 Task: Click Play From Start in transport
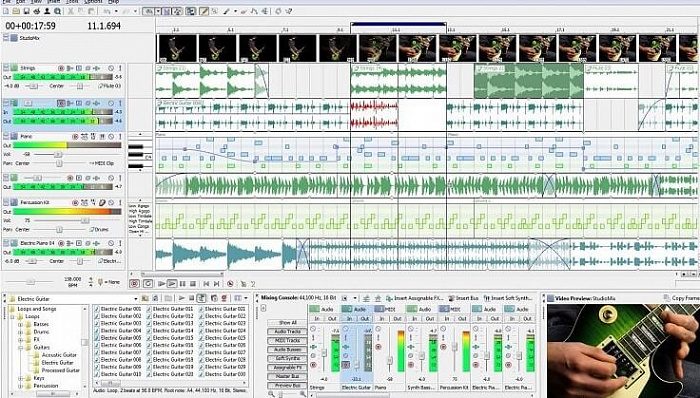pos(162,284)
